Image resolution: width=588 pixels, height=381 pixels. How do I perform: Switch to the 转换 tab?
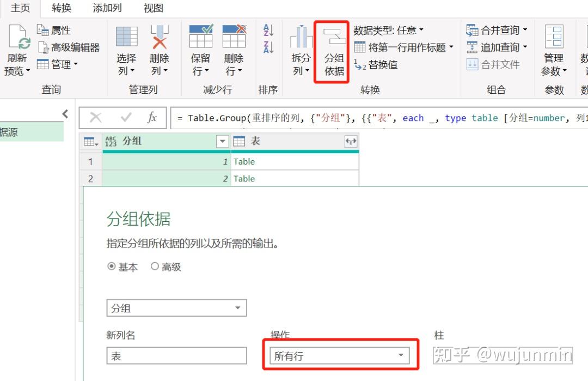click(x=62, y=8)
